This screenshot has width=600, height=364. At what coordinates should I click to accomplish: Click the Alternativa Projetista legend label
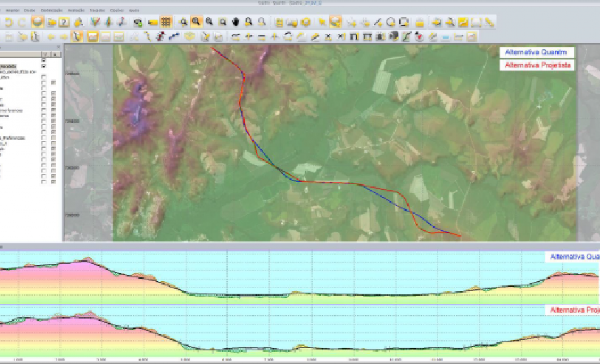pyautogui.click(x=536, y=65)
